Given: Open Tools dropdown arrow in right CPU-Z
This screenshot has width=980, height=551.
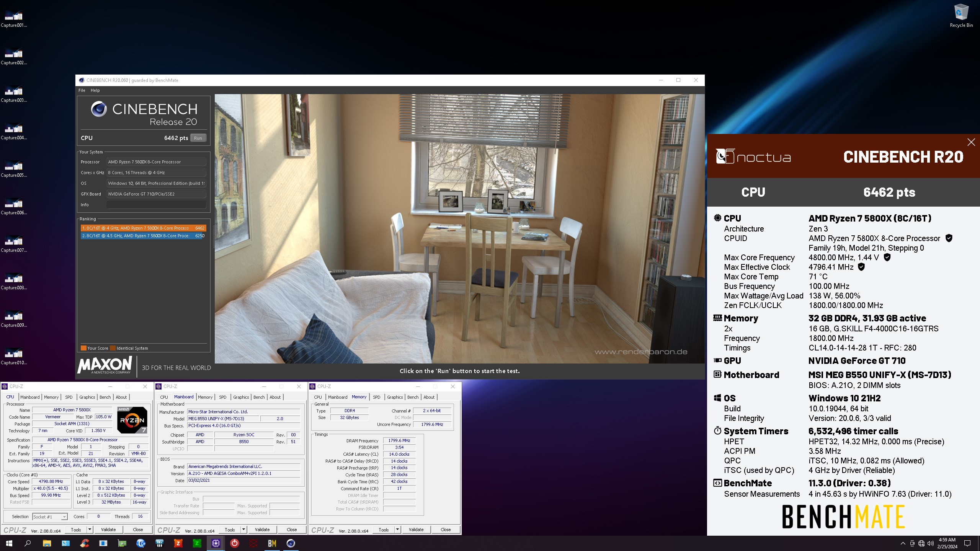Looking at the screenshot, I should pyautogui.click(x=397, y=530).
